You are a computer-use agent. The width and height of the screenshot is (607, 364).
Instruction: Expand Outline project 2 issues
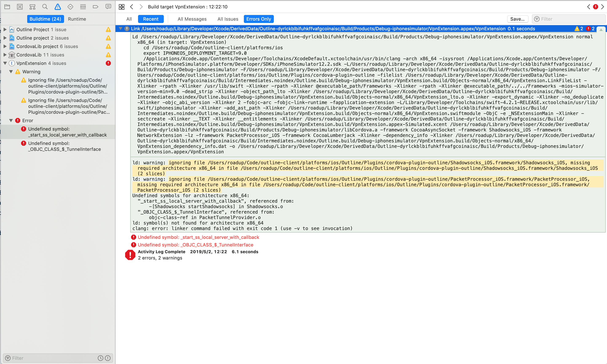point(5,38)
